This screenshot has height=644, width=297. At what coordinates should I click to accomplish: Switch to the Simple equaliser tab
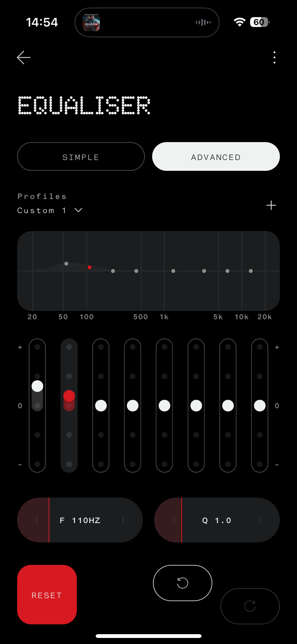click(x=81, y=157)
